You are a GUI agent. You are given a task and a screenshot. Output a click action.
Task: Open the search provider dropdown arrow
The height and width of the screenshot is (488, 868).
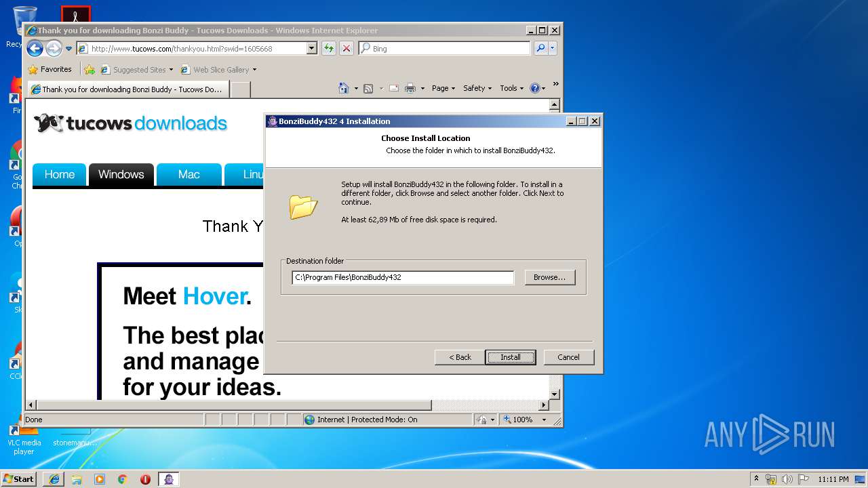click(x=553, y=48)
